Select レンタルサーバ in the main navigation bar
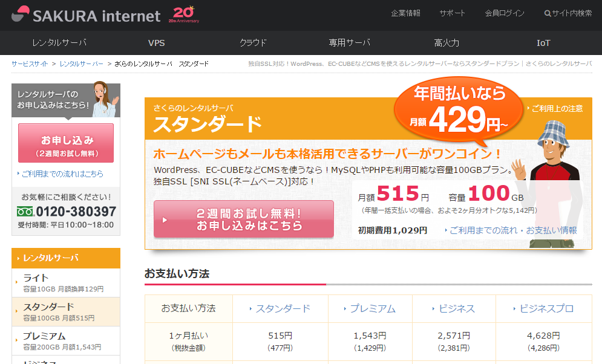Screen dimensions: 602x364 click(x=59, y=42)
